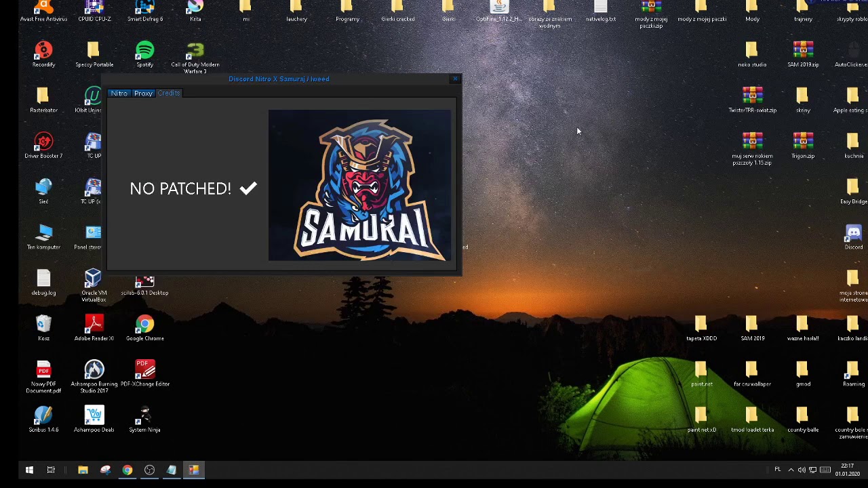Launch Google Chrome desktop shortcut
This screenshot has width=868, height=488.
[x=144, y=329]
